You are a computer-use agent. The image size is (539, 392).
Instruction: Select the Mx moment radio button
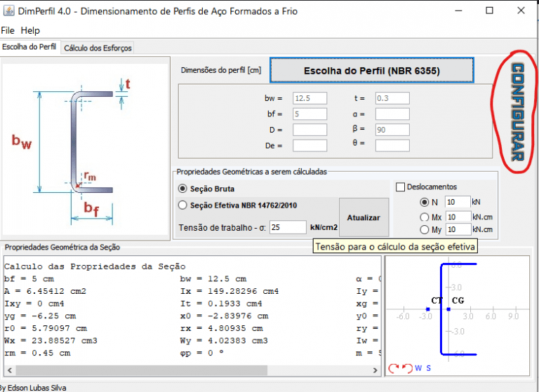point(425,217)
